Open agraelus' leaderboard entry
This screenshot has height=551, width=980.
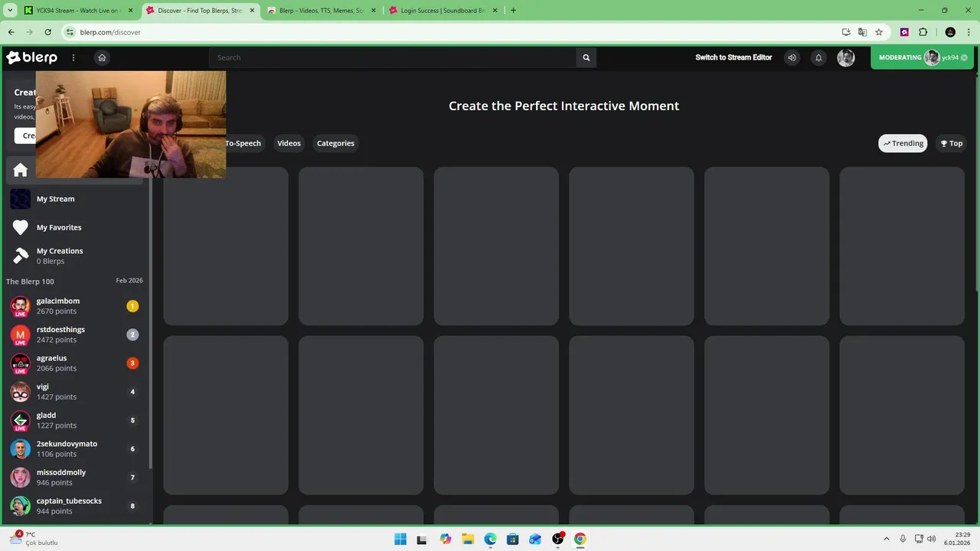[x=75, y=363]
